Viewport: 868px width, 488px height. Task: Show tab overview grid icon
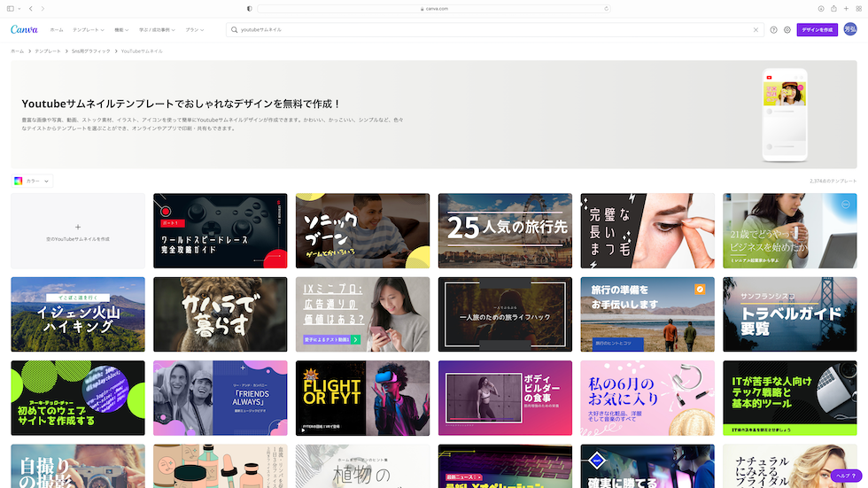tap(858, 9)
